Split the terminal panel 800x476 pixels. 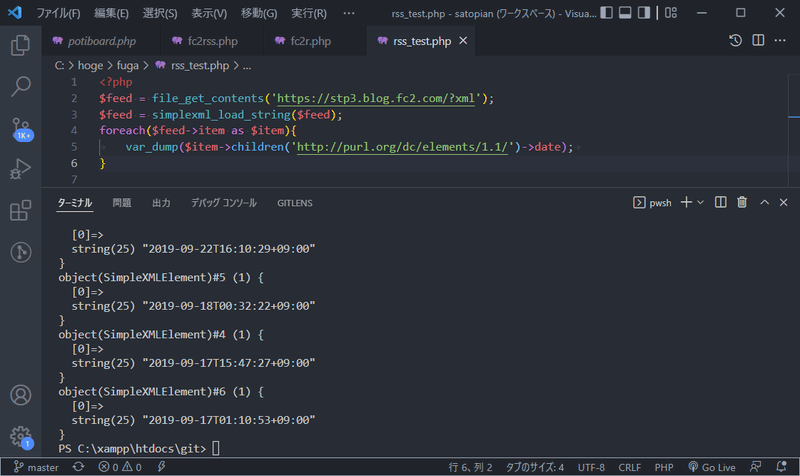(720, 203)
